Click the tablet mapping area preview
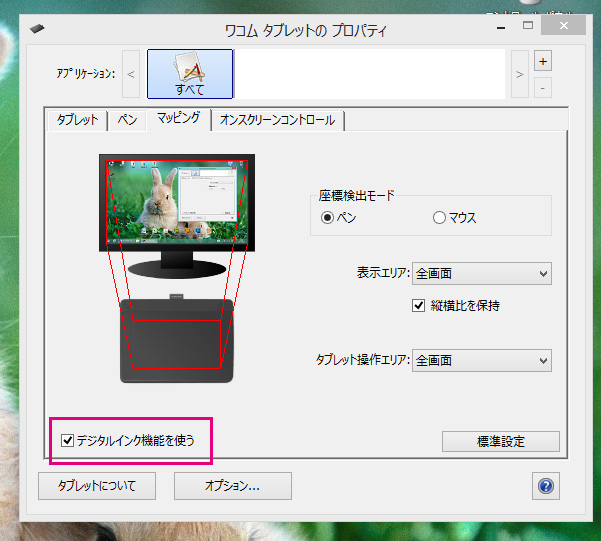 coord(177,344)
